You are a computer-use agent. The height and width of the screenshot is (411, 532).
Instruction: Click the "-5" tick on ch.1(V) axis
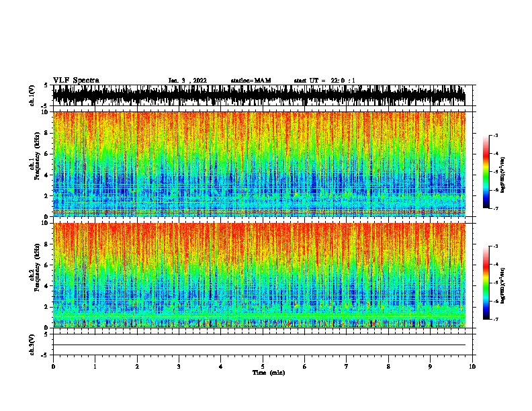pos(45,106)
